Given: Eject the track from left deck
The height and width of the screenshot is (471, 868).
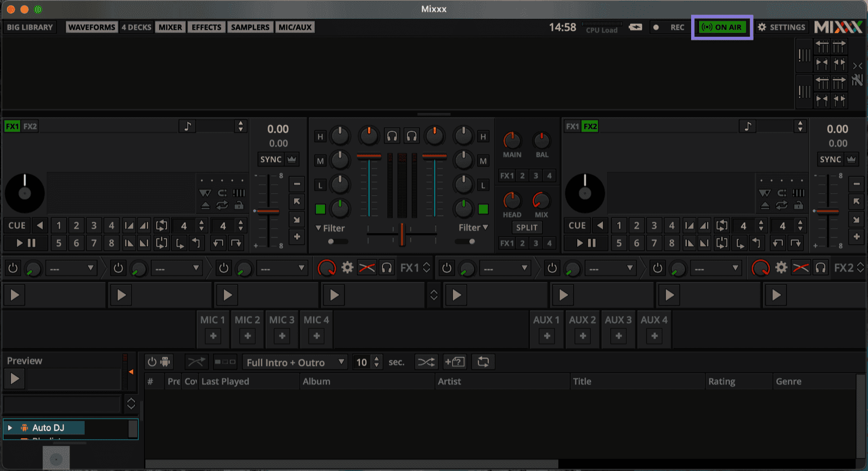Looking at the screenshot, I should (205, 205).
